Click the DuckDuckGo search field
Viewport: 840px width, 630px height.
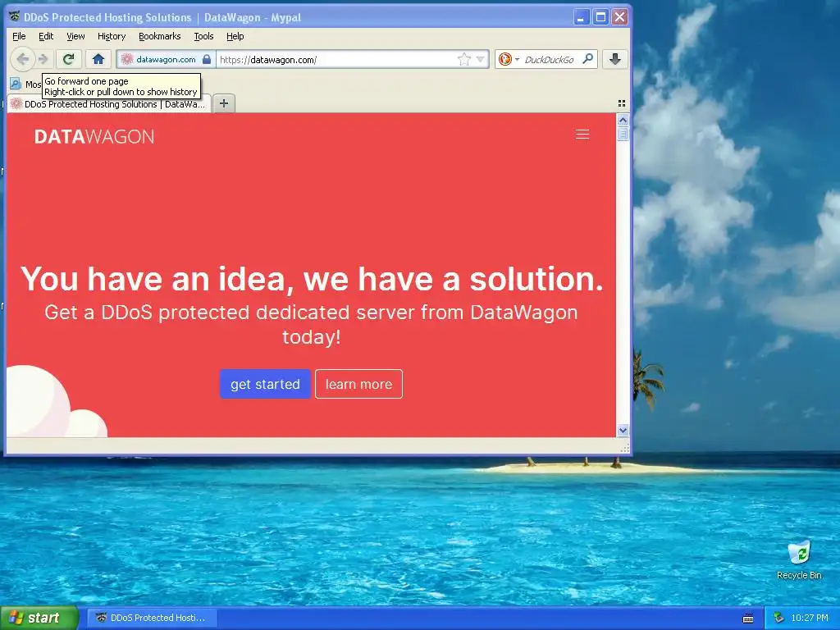pyautogui.click(x=550, y=59)
